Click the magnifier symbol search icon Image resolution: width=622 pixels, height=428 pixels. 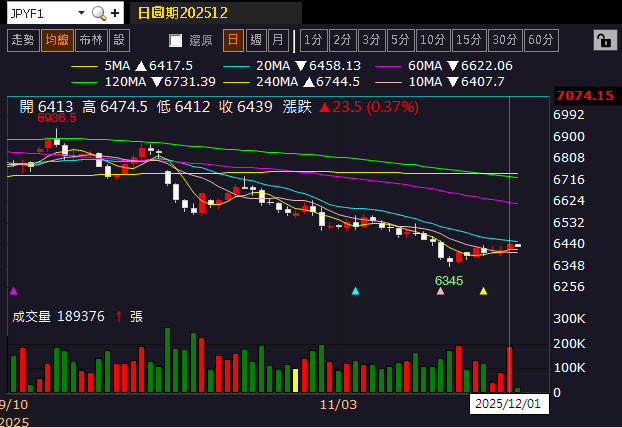[98, 13]
